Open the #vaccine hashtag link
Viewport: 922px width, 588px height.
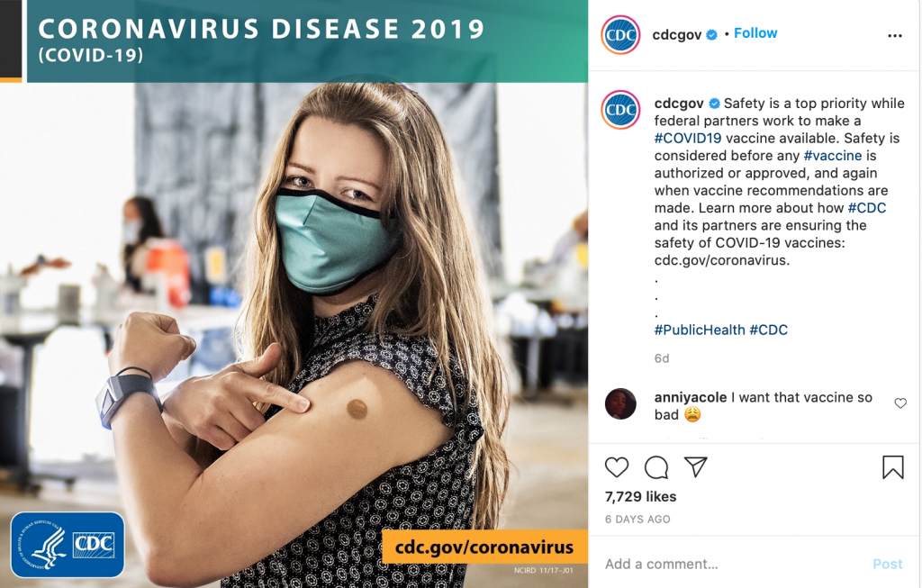click(x=833, y=156)
